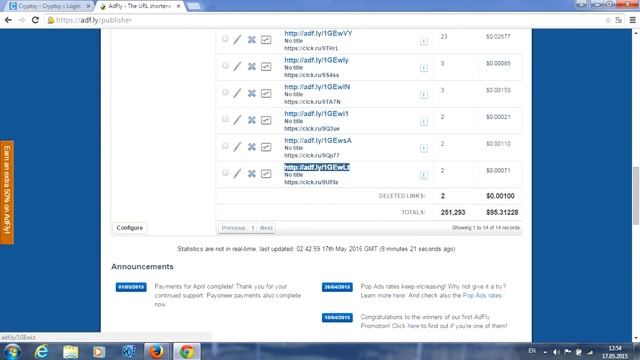Open stats chart for clck.ru/9TA7N row

tap(266, 93)
